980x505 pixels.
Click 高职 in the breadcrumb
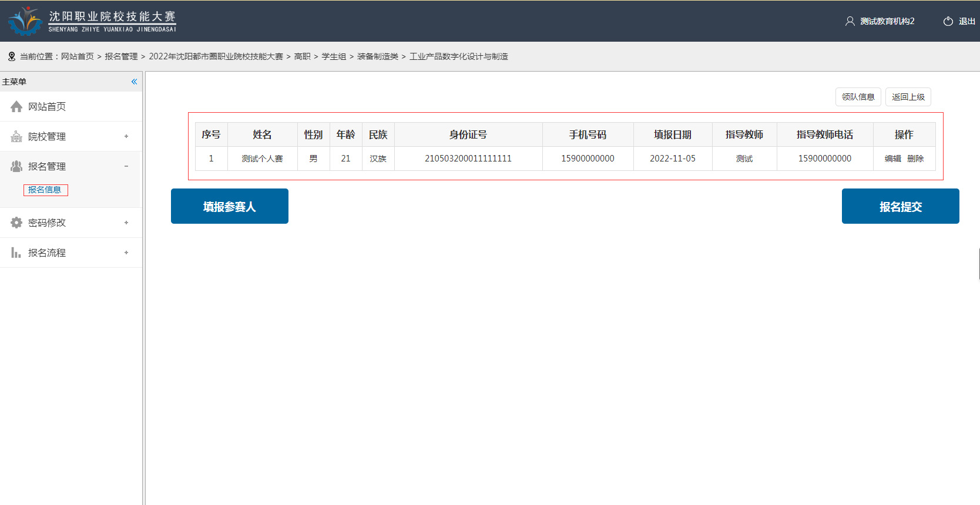[302, 56]
